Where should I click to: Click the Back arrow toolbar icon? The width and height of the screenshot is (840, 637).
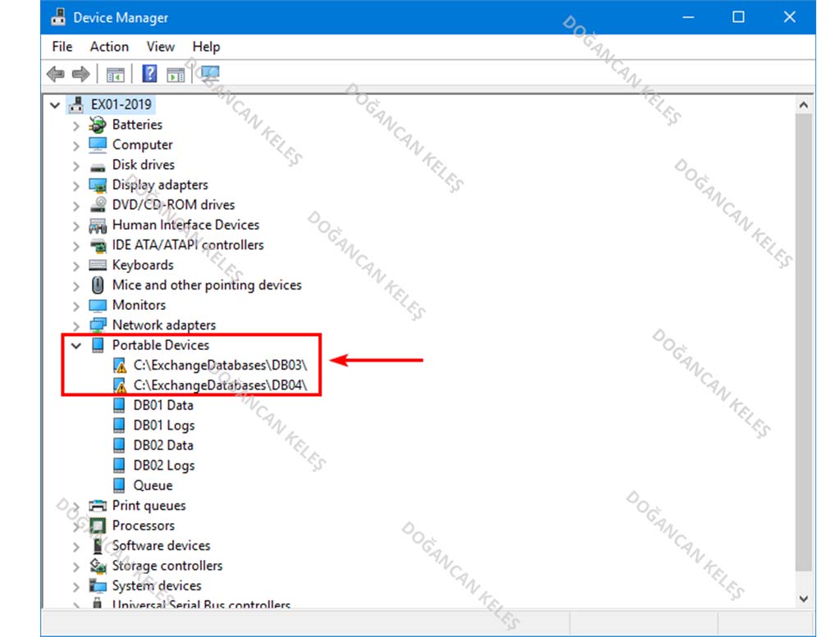tap(56, 73)
